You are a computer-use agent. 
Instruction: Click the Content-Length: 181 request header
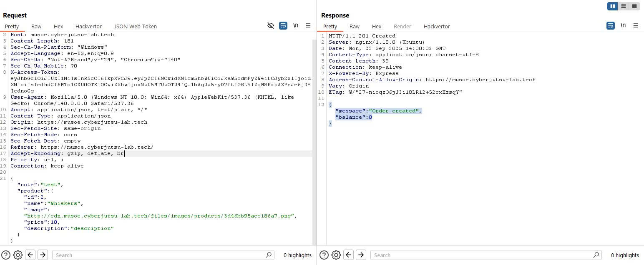42,41
